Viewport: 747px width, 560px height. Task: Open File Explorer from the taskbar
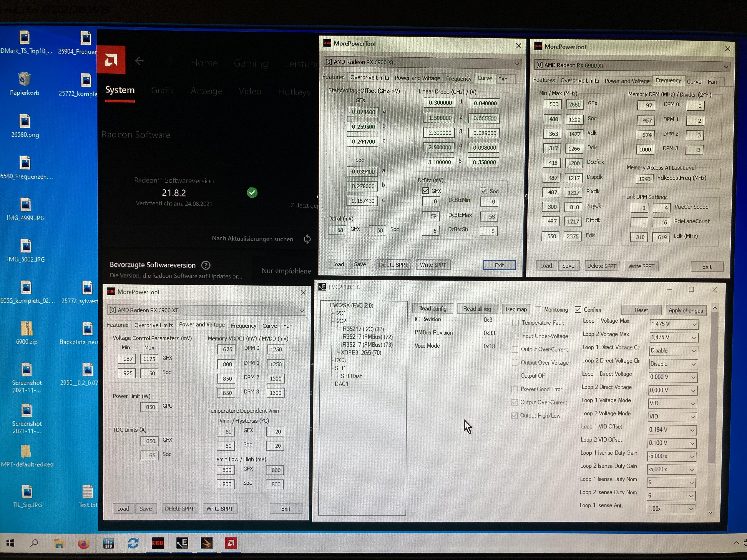59,543
